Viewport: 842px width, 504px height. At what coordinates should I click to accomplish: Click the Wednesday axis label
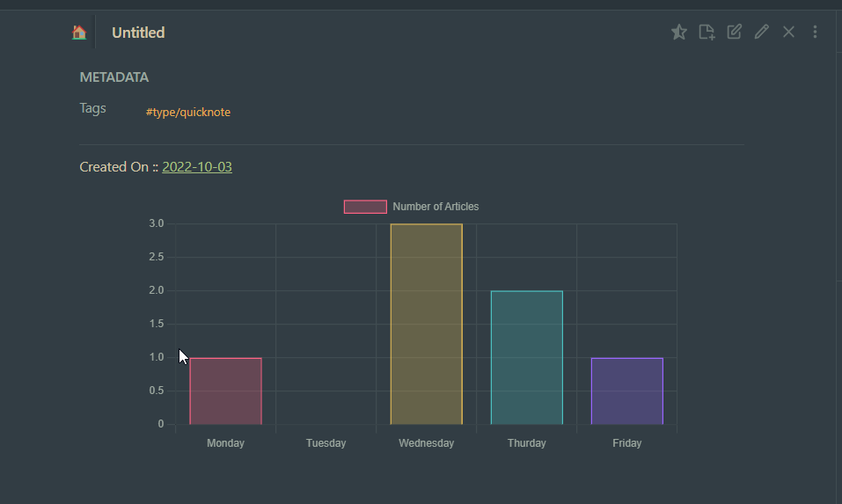tap(427, 443)
